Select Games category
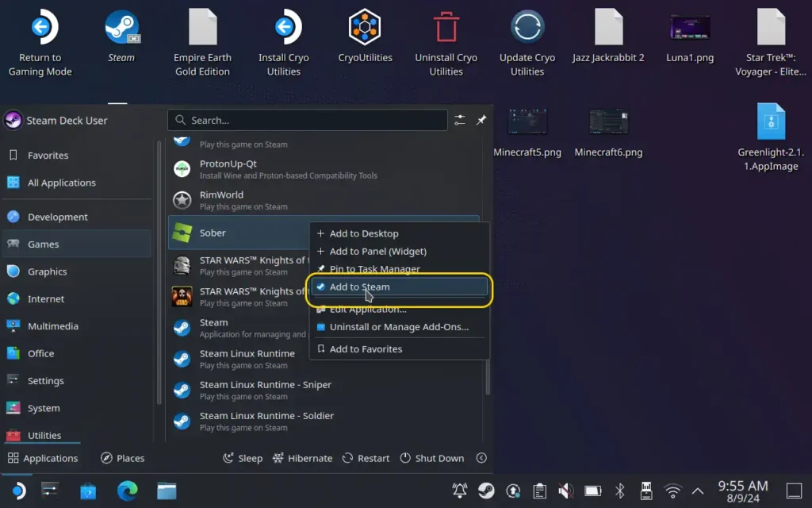The image size is (812, 508). [x=77, y=244]
